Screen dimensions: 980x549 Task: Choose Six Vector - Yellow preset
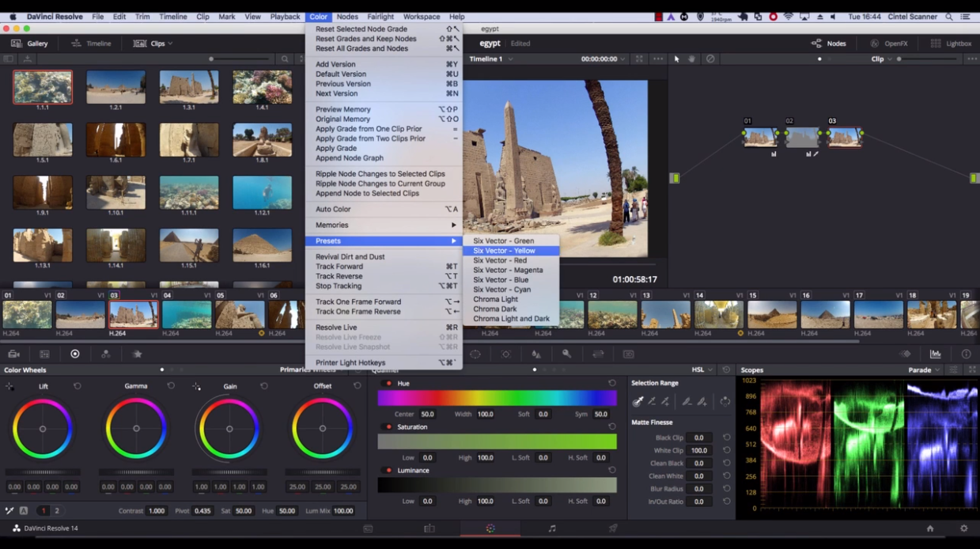511,251
